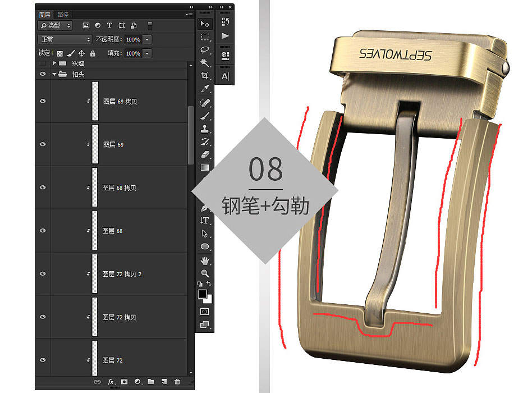532x393 pixels.
Task: Collapse the layers panel with double arrows
Action: (191, 7)
